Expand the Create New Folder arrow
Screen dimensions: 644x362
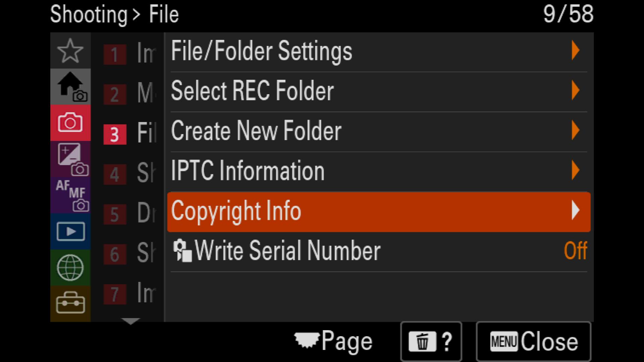point(575,130)
